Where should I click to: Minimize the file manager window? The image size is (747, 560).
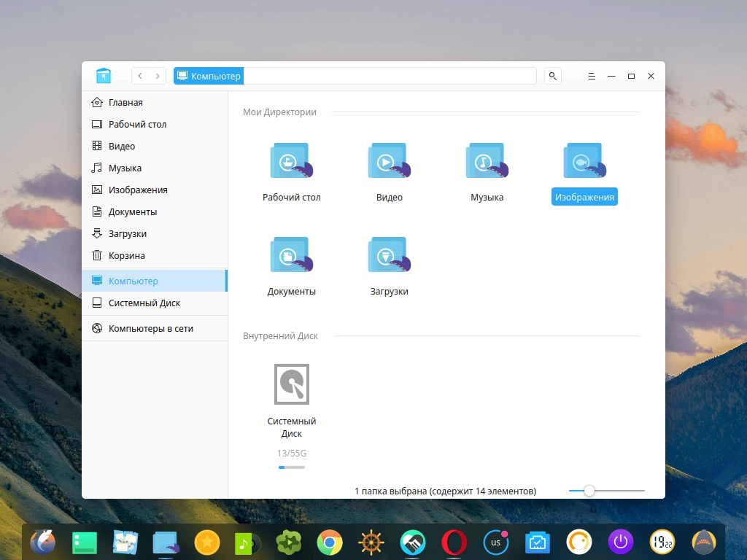pyautogui.click(x=612, y=76)
